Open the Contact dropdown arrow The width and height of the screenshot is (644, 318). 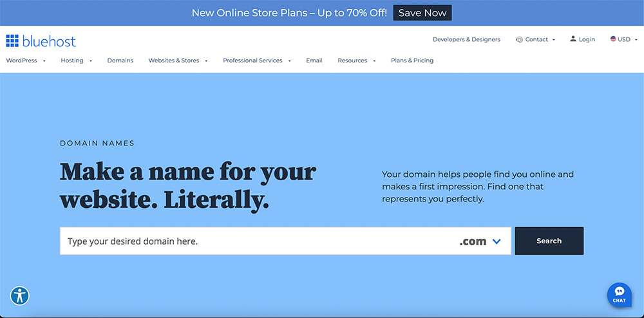click(554, 40)
